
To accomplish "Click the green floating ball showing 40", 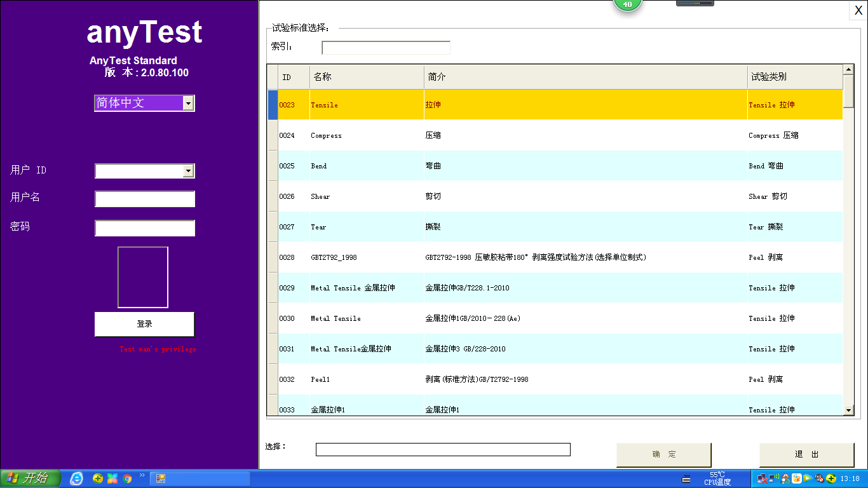I will click(x=628, y=4).
